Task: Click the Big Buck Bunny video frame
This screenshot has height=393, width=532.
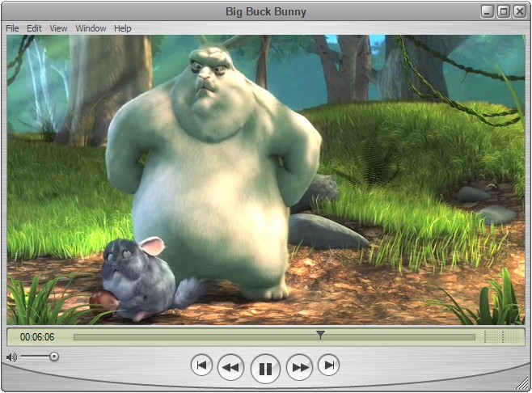Action: (266, 180)
